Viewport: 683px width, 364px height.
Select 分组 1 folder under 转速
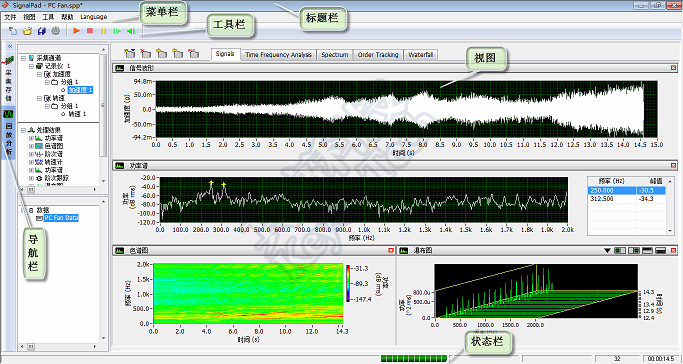point(69,106)
